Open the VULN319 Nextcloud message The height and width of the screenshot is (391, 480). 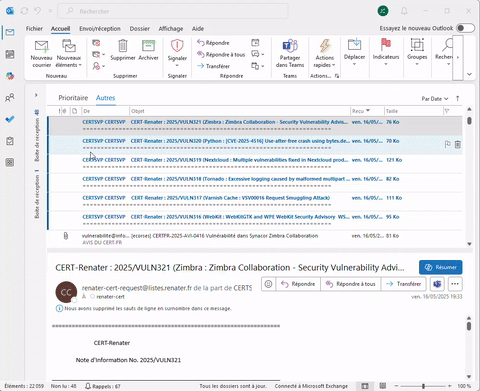click(x=255, y=163)
